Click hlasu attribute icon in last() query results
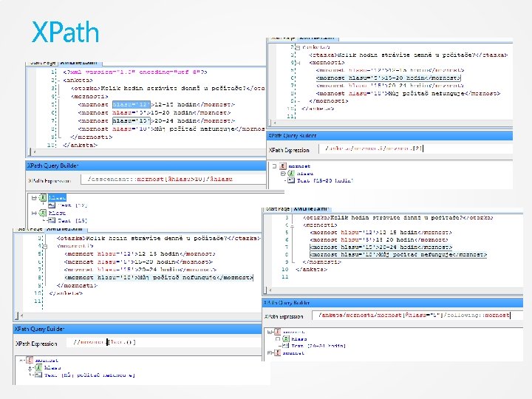Screen dimensions: 532x399 pyautogui.click(x=38, y=367)
